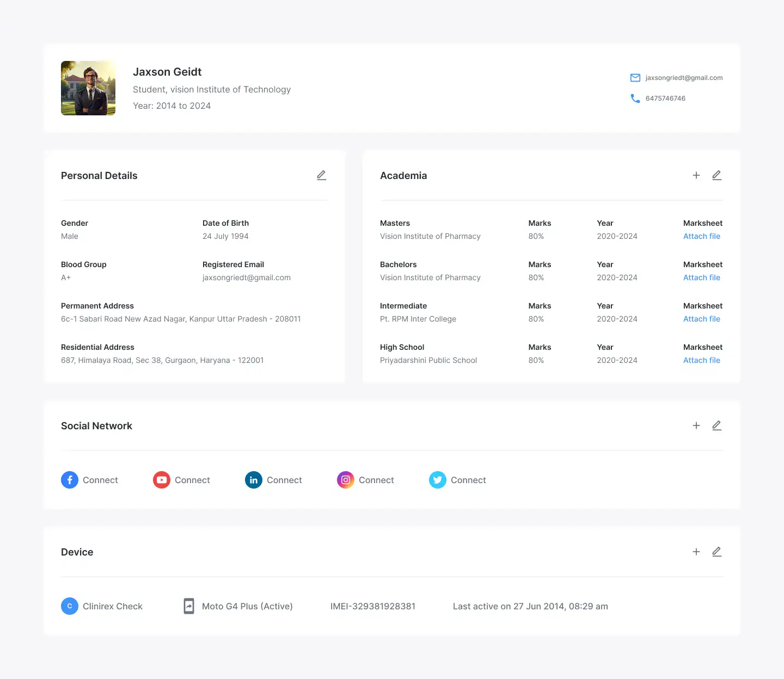Click 'Vision Institute of Pharmacy' under Masters
784x679 pixels.
coord(430,236)
